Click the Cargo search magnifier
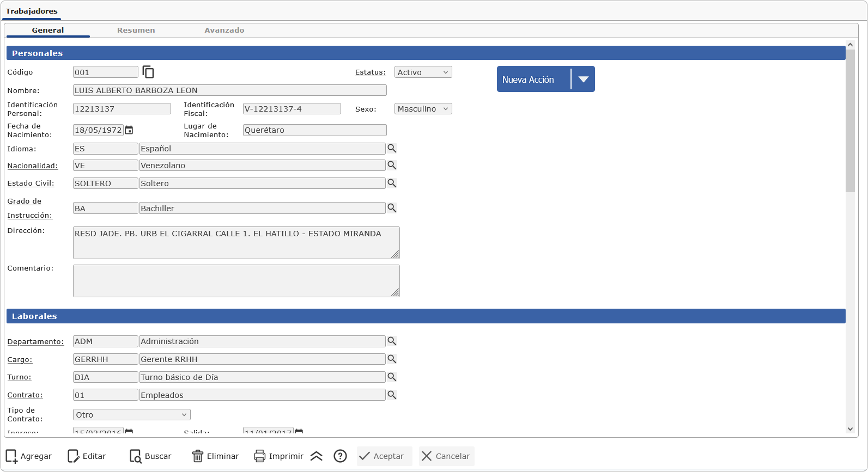This screenshot has height=472, width=868. tap(392, 359)
